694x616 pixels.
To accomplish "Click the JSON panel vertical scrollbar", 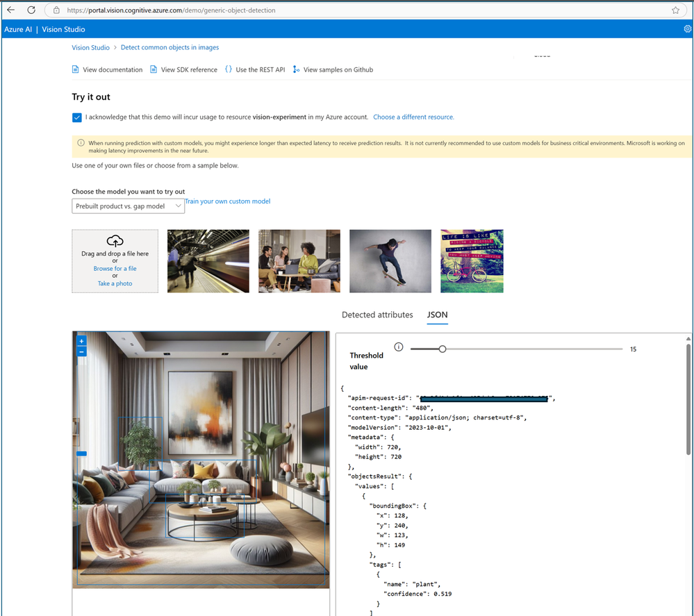I will point(688,398).
